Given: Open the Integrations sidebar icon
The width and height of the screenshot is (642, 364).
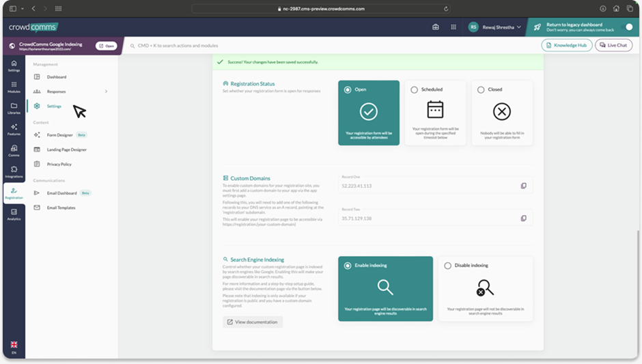Looking at the screenshot, I should tap(14, 171).
